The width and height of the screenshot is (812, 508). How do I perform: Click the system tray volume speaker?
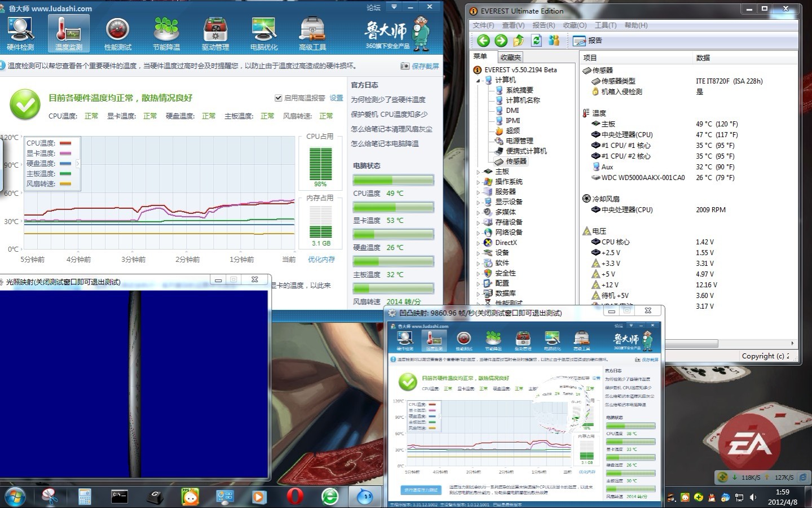[753, 497]
